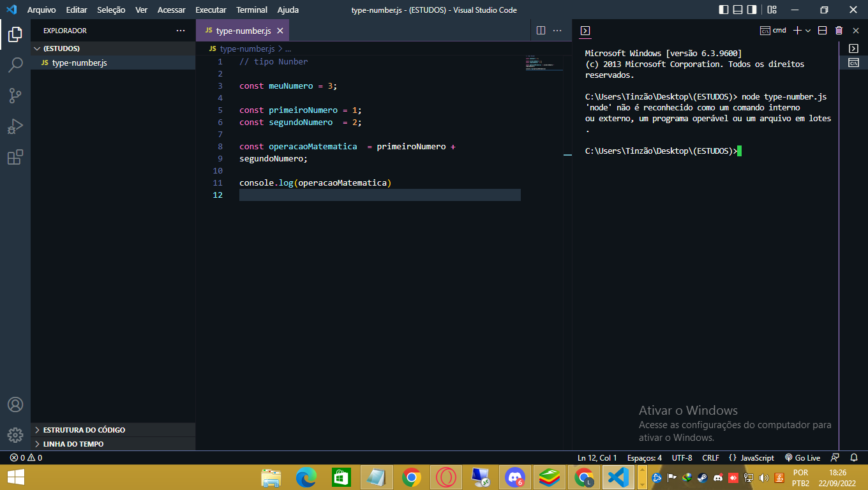Click the Go Live status bar button

tap(802, 457)
